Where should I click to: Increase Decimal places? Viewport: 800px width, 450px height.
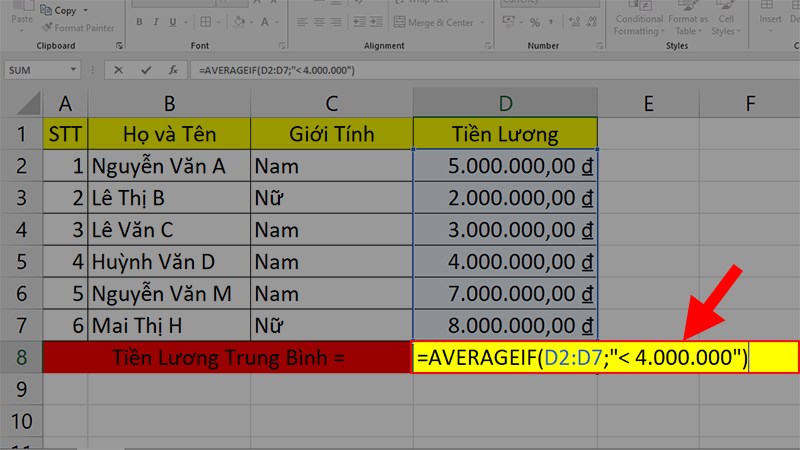[574, 22]
